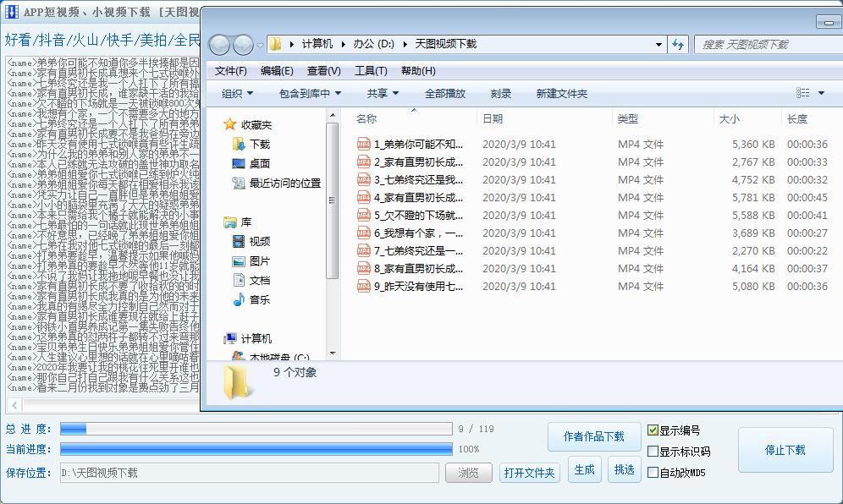Enable the 显示标识码 checkbox
Screen dimensions: 843x504
(653, 451)
